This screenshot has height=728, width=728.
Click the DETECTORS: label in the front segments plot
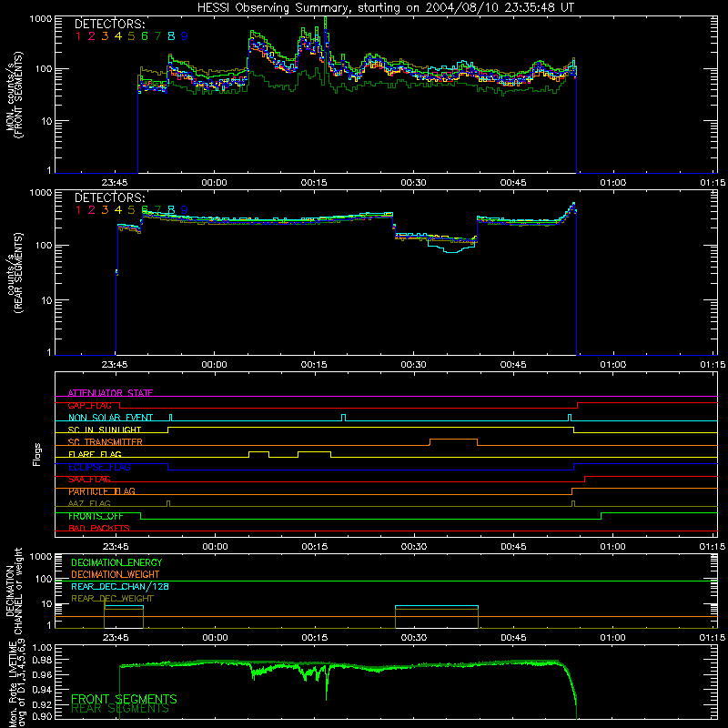pyautogui.click(x=109, y=25)
